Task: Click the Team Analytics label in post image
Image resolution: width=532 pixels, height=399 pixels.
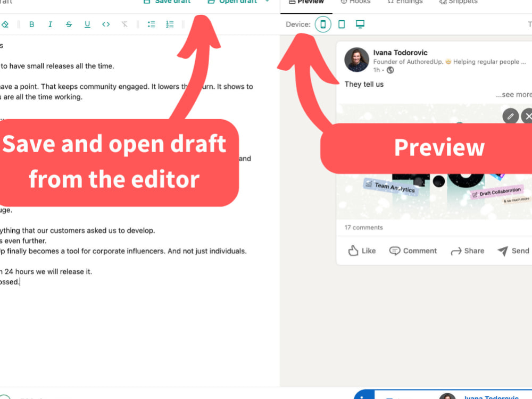Action: tap(390, 186)
